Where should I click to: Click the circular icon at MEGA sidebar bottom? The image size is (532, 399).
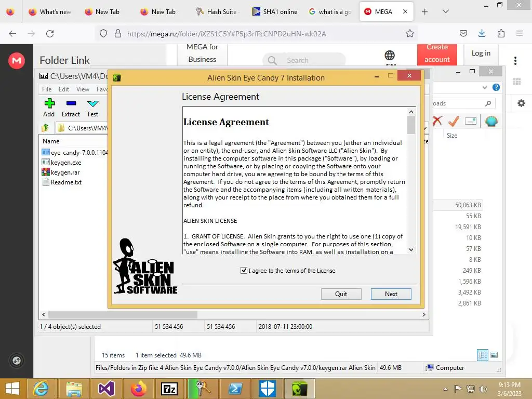[16, 360]
